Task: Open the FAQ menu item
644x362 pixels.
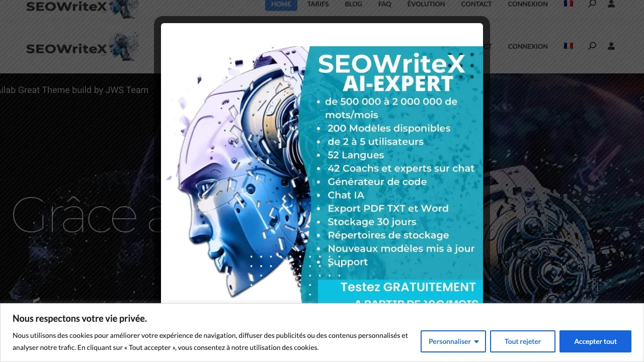Action: 385,4
